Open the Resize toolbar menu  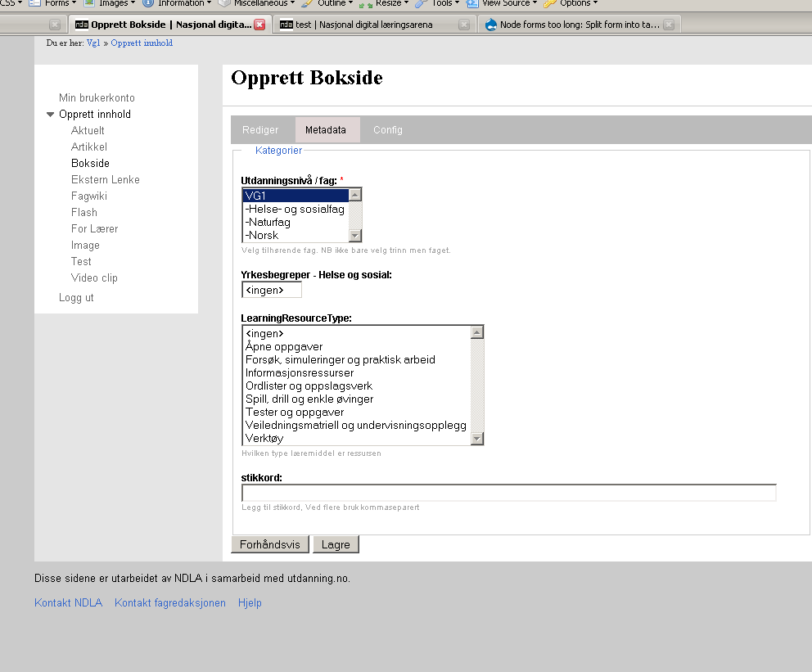point(384,3)
